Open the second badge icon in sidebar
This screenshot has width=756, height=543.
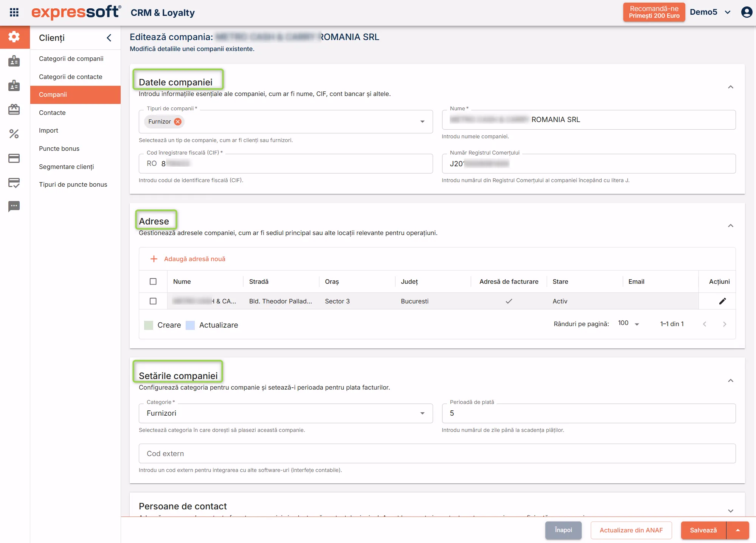(14, 85)
